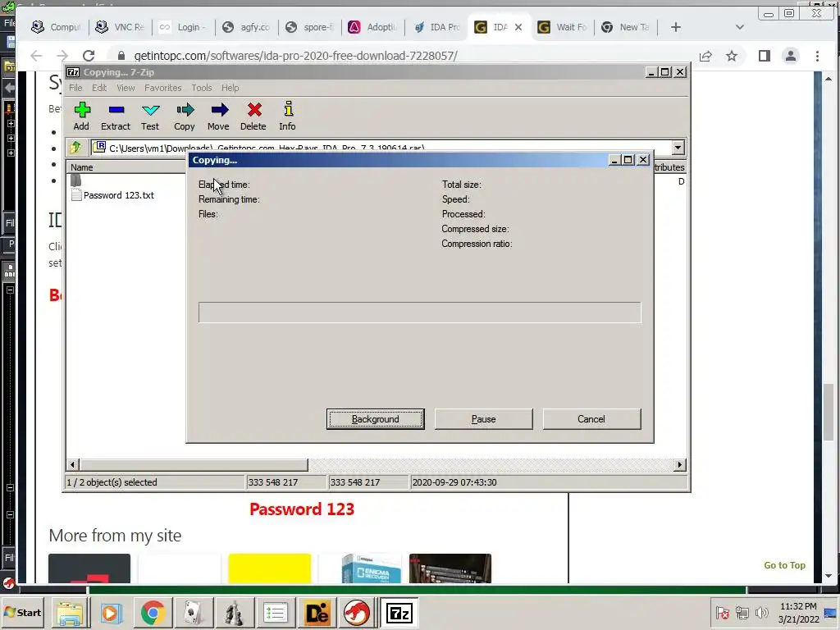This screenshot has height=630, width=840.
Task: Click the Go to Top link
Action: [x=784, y=565]
